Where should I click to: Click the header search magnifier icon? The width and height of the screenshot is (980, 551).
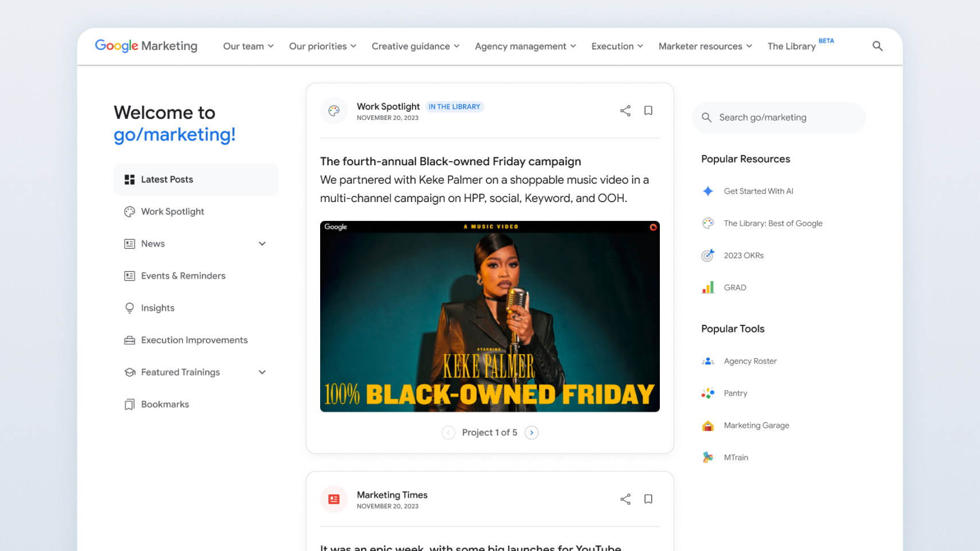click(x=877, y=46)
